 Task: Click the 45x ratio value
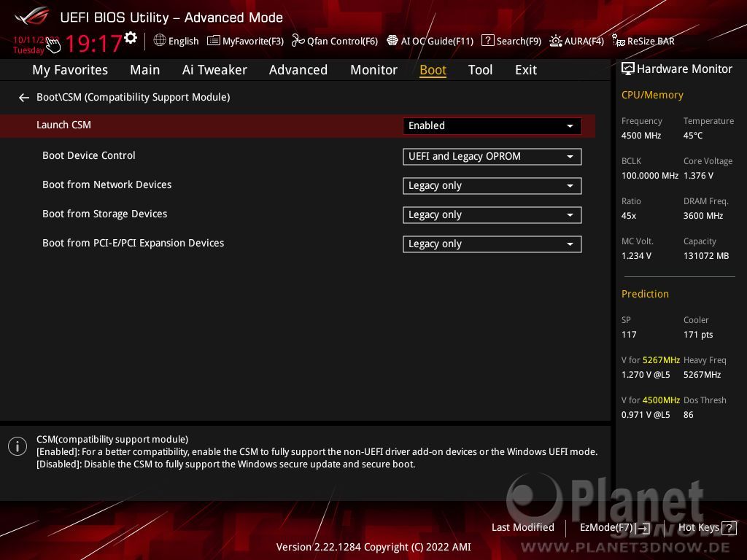coord(629,216)
